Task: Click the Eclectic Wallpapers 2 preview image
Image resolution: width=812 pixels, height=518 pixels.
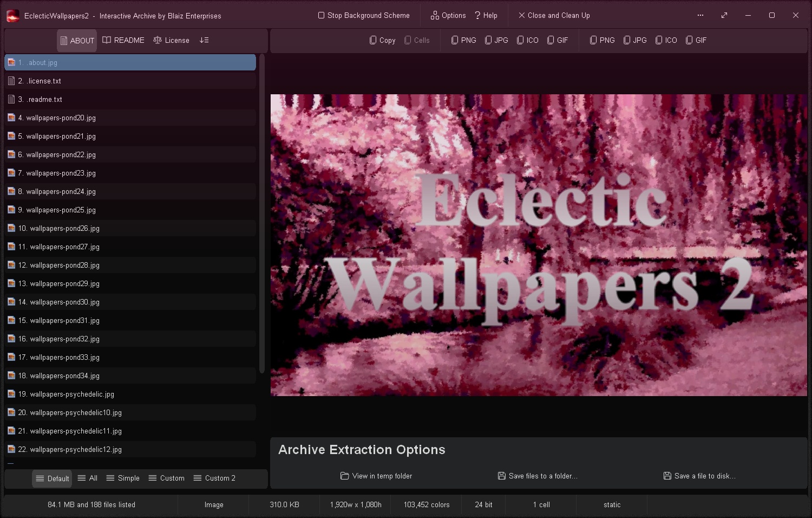Action: (x=539, y=245)
